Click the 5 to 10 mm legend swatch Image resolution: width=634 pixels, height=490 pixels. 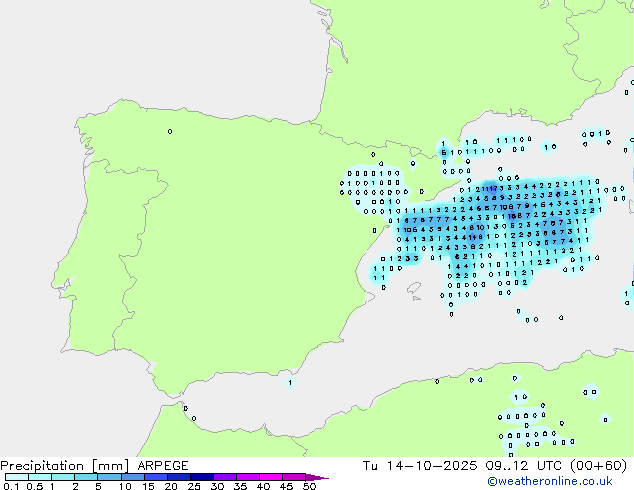tap(109, 477)
